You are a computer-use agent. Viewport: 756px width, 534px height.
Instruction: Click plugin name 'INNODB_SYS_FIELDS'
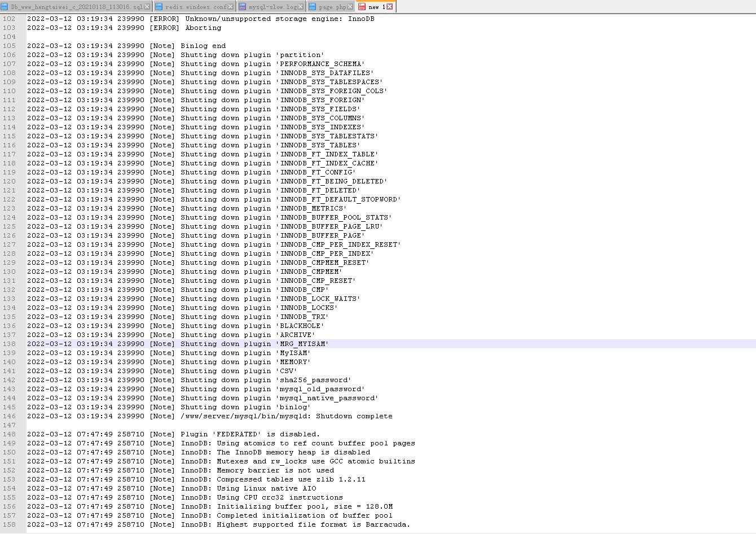318,109
